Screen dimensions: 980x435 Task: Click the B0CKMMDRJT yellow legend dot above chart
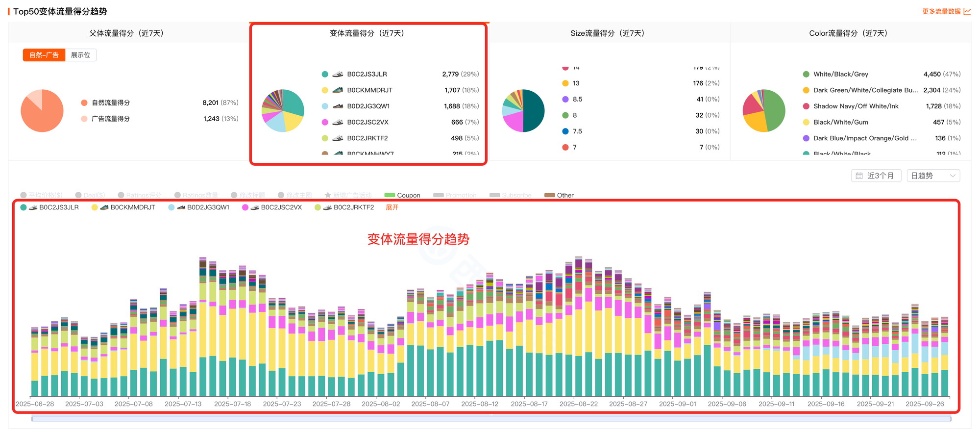[95, 207]
